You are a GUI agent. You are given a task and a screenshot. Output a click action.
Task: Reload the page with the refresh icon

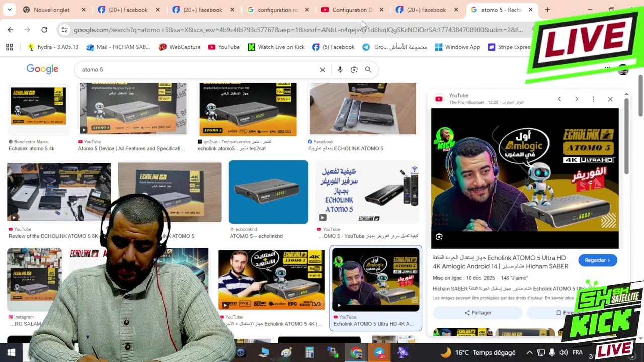(x=44, y=30)
